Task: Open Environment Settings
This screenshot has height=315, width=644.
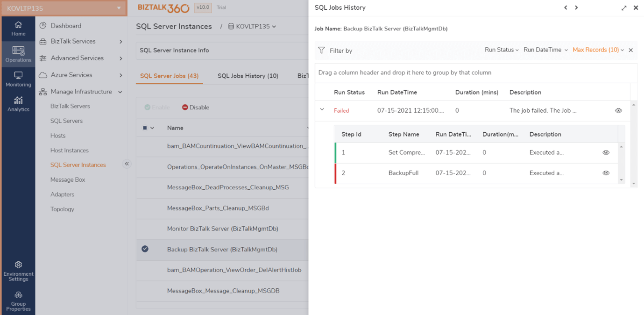Action: pyautogui.click(x=18, y=270)
